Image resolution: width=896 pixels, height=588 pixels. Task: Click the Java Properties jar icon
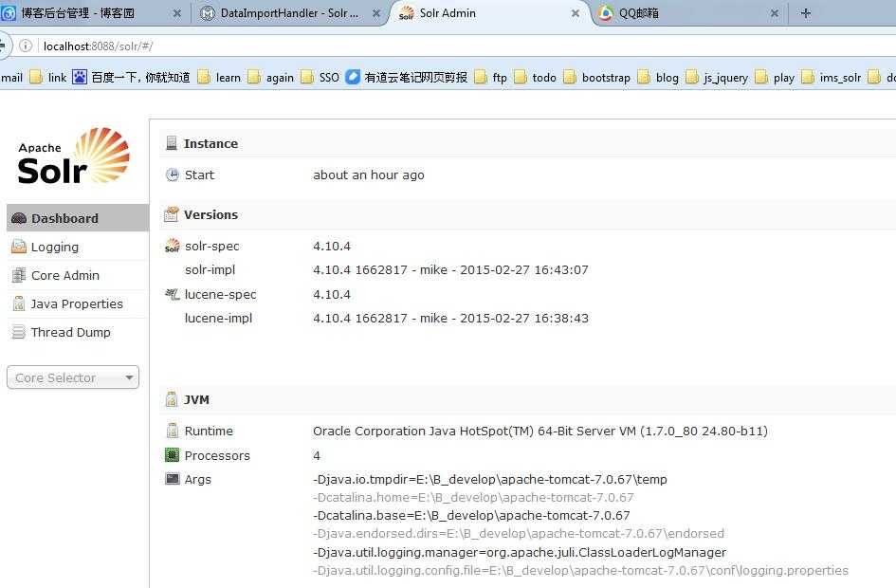19,304
